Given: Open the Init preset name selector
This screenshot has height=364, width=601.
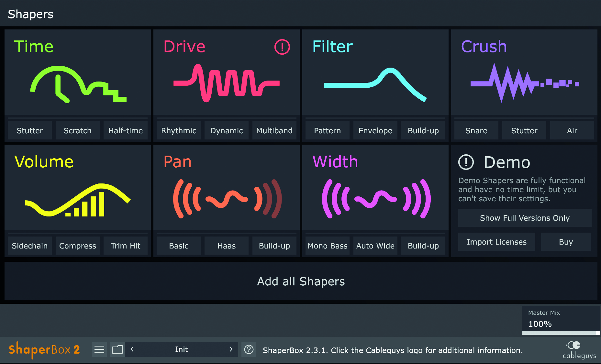Looking at the screenshot, I should coord(182,349).
